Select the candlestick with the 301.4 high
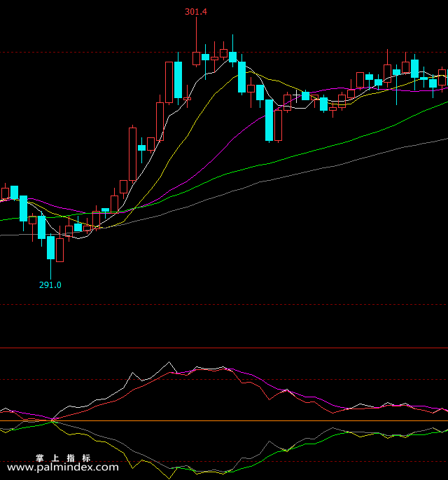 click(x=196, y=41)
